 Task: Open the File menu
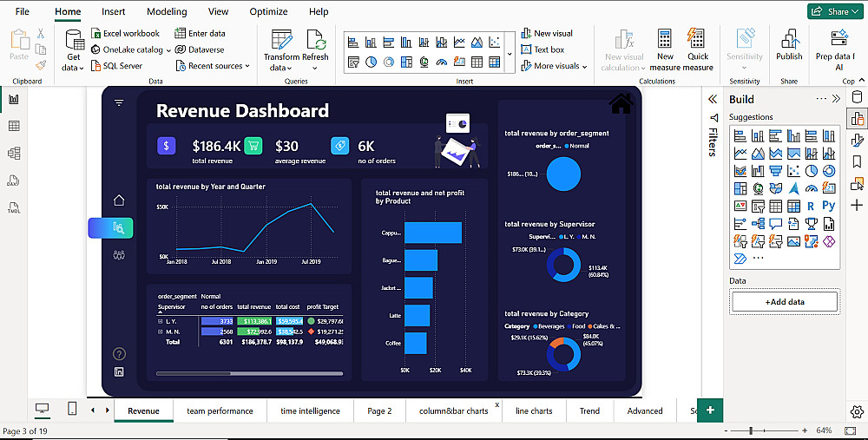click(23, 11)
